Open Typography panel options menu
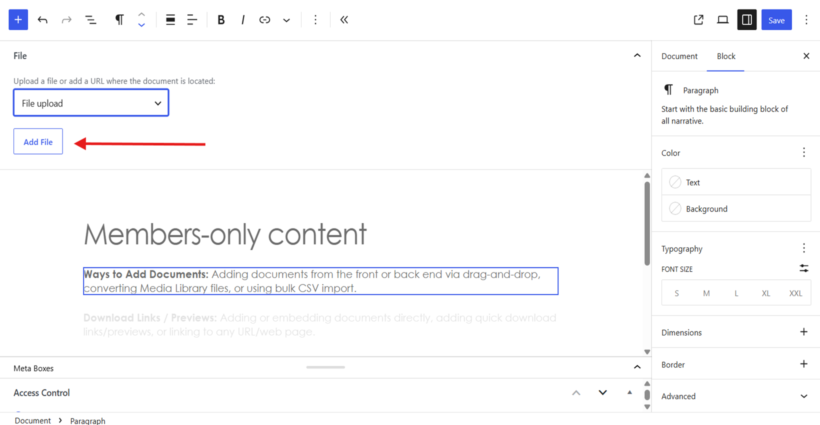This screenshot has height=425, width=820. [804, 248]
